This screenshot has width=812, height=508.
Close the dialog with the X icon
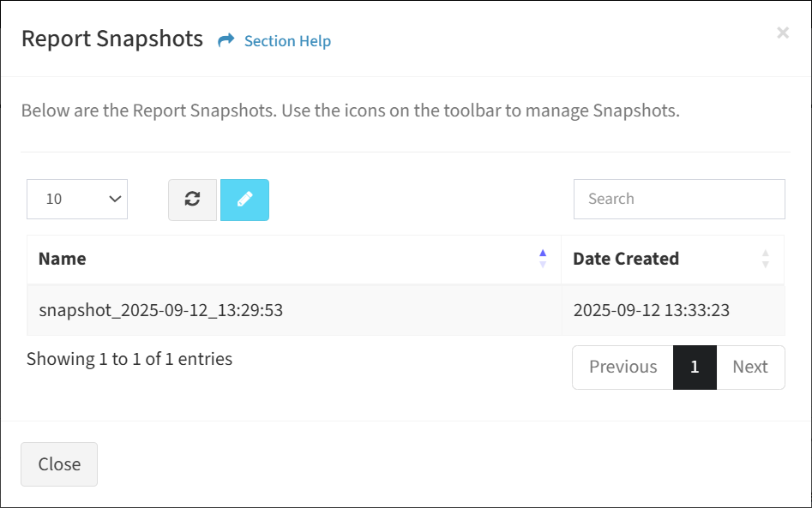(x=783, y=33)
